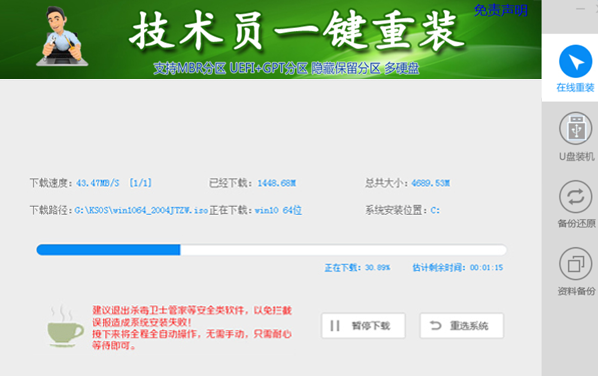The height and width of the screenshot is (376, 598).
Task: Click estimated remaining time 00:01:15
Action: click(x=486, y=268)
